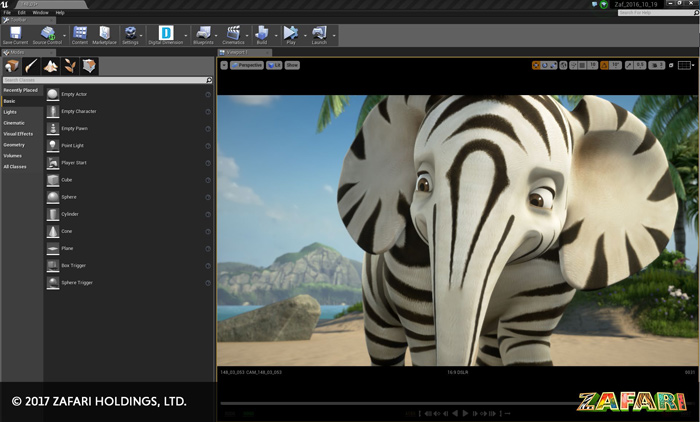The height and width of the screenshot is (422, 700).
Task: Click the info circle beside Cube
Action: 208,180
